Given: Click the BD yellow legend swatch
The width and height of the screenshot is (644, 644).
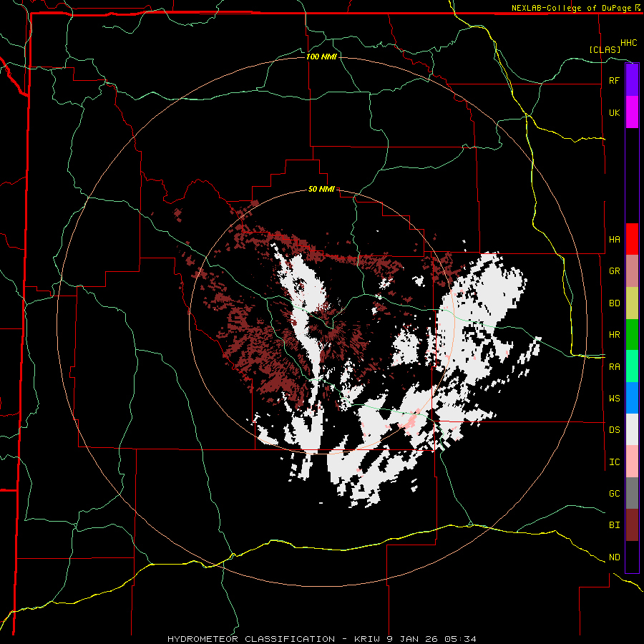Looking at the screenshot, I should point(632,303).
